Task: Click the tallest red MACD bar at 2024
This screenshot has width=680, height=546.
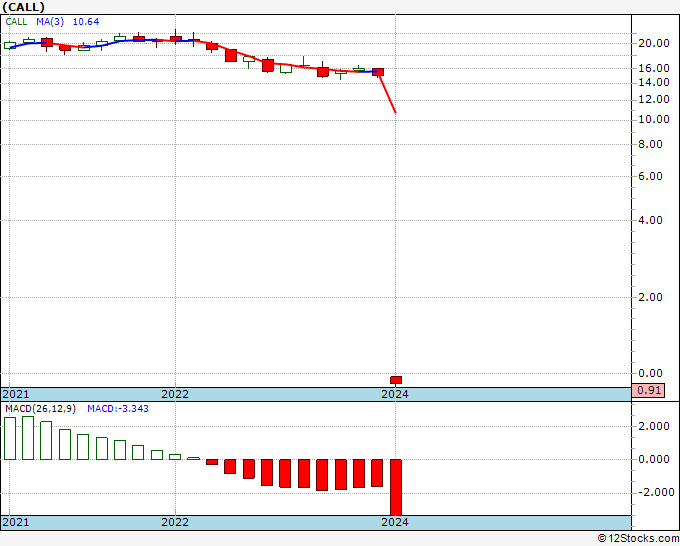Action: (396, 487)
